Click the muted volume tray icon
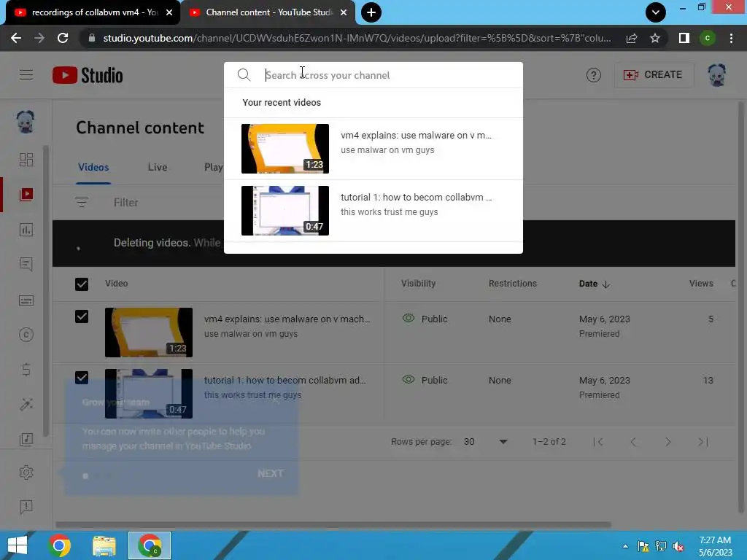Image resolution: width=747 pixels, height=560 pixels. coord(678,546)
